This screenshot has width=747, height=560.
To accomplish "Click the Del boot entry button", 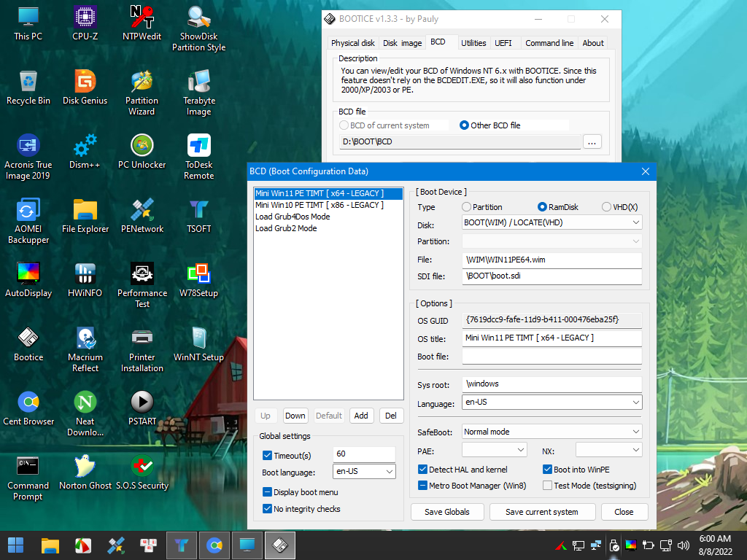I will pos(391,416).
